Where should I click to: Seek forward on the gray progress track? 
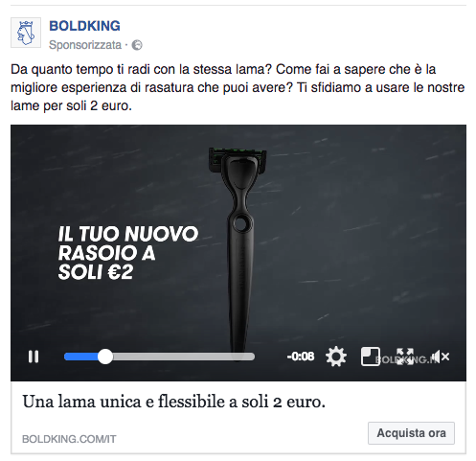click(x=184, y=357)
